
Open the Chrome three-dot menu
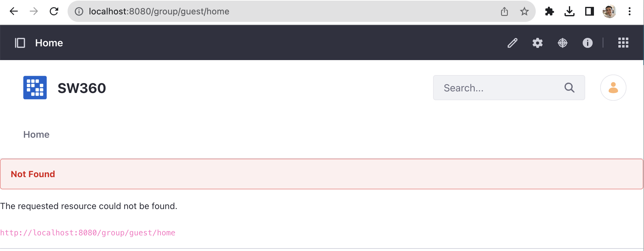coord(629,12)
